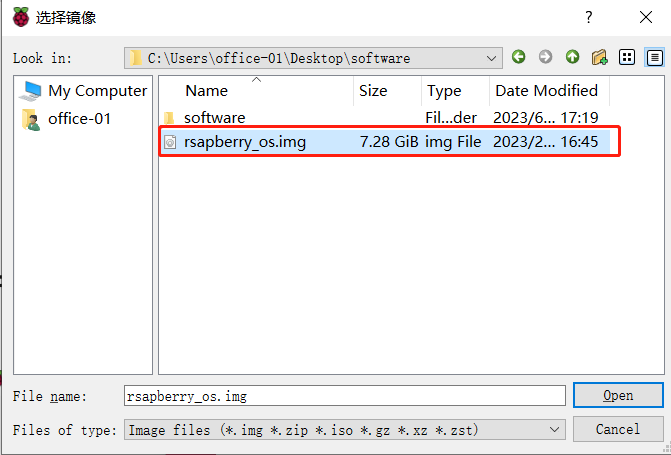Click the greyed Forward arrow icon

click(x=545, y=57)
